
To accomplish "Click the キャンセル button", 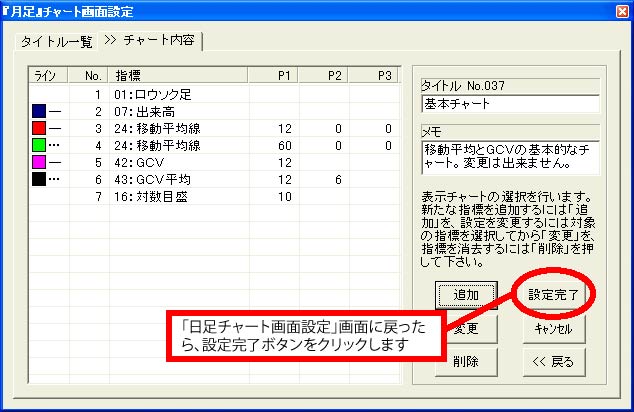I will pos(554,329).
